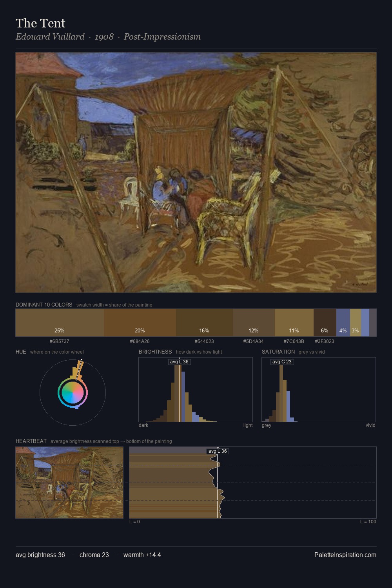Click the 'avg L 36' label in brightness chart
The height and width of the screenshot is (588, 392).
click(179, 362)
